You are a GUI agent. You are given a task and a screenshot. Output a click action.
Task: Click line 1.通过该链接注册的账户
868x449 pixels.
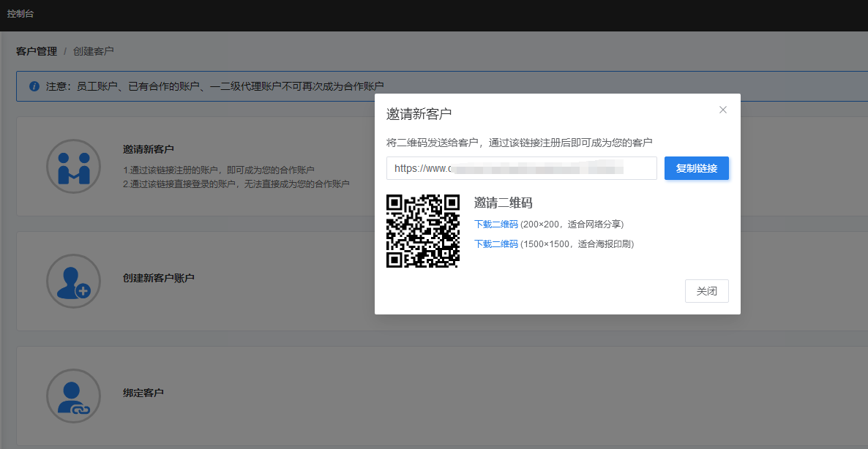click(x=219, y=170)
